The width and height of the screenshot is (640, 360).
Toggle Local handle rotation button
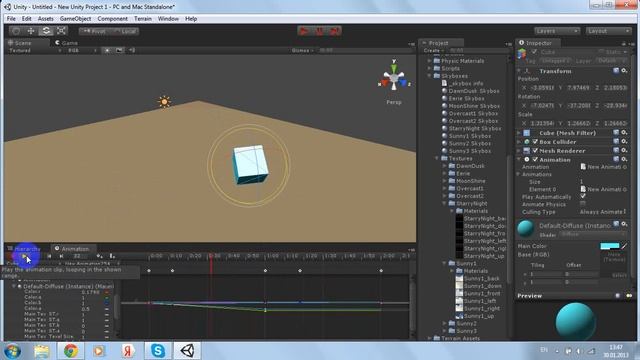pos(124,31)
